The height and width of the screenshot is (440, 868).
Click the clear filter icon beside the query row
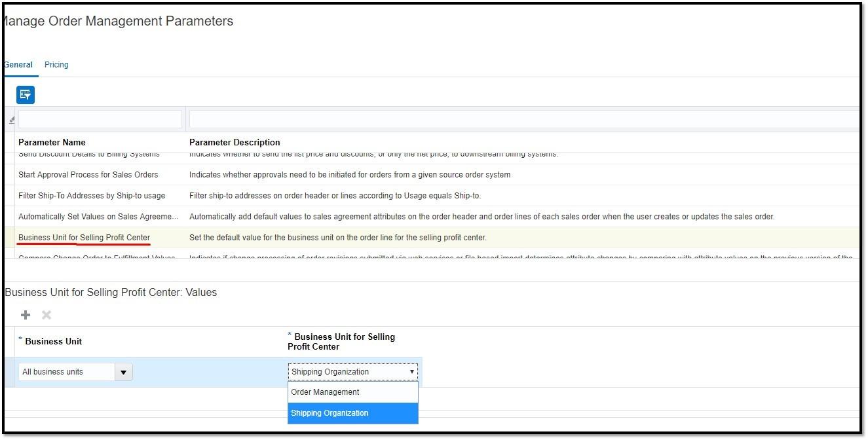tap(10, 119)
